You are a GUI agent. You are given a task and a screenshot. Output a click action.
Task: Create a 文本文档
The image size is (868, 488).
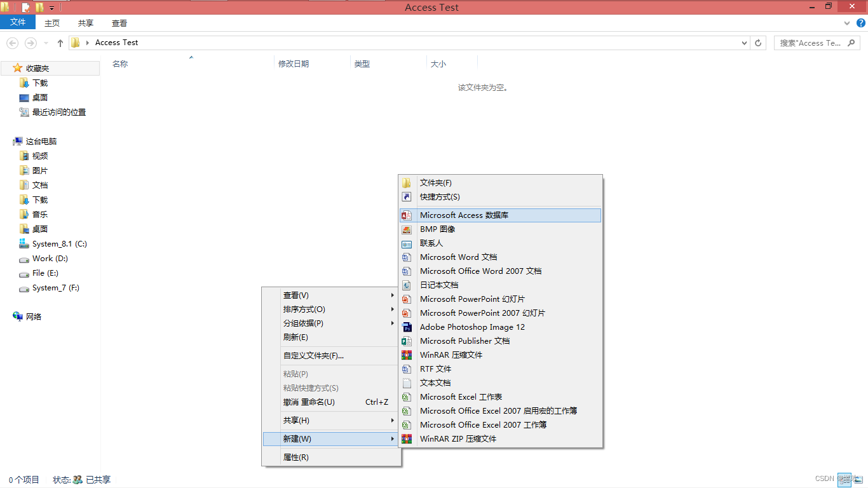click(500, 383)
